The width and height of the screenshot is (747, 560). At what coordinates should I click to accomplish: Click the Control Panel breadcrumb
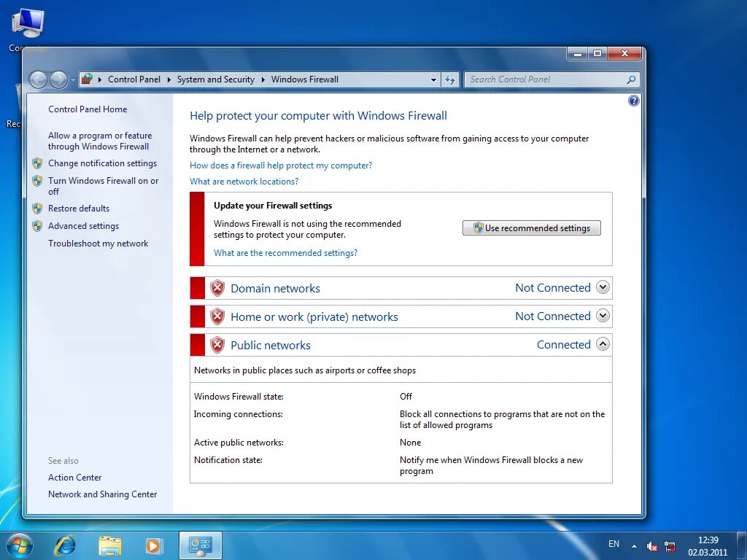[x=134, y=79]
